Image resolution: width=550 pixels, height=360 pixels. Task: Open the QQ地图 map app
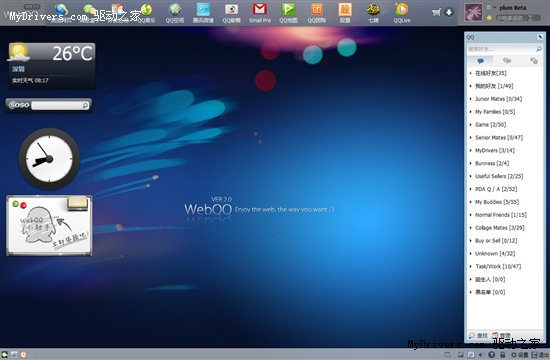coord(288,12)
